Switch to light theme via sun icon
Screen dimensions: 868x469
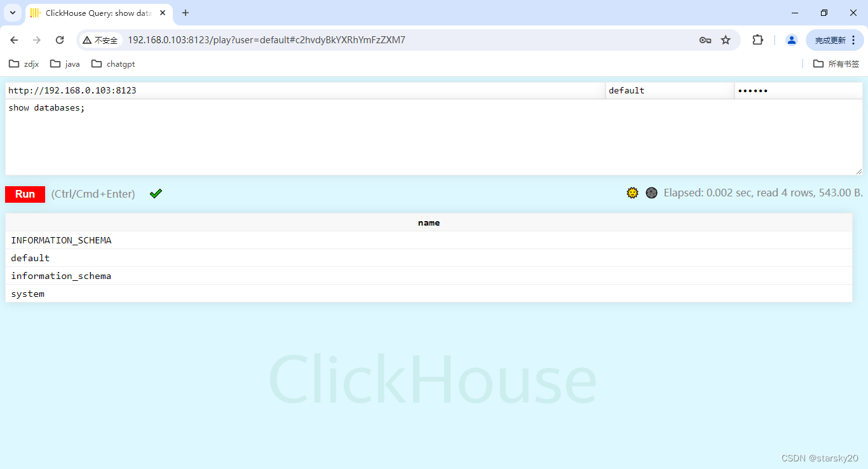632,193
